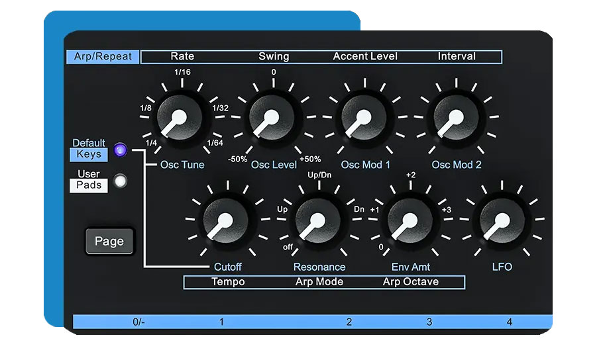Select the Arp/Repeat tab label
Screen dimensions: 603x364
click(x=103, y=57)
